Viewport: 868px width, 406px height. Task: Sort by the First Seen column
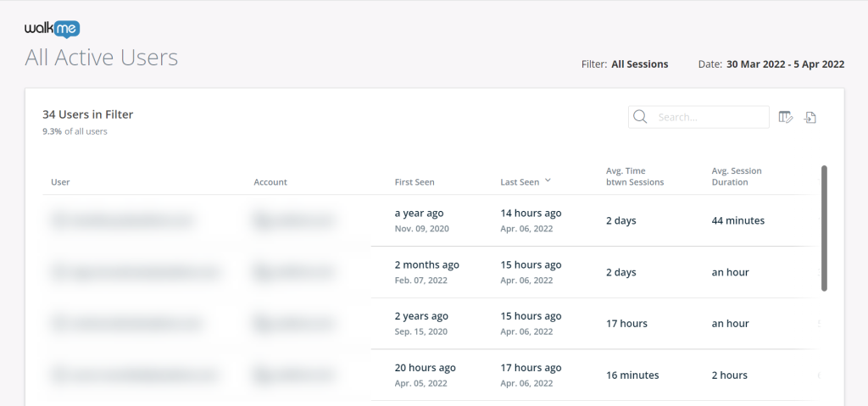[415, 182]
